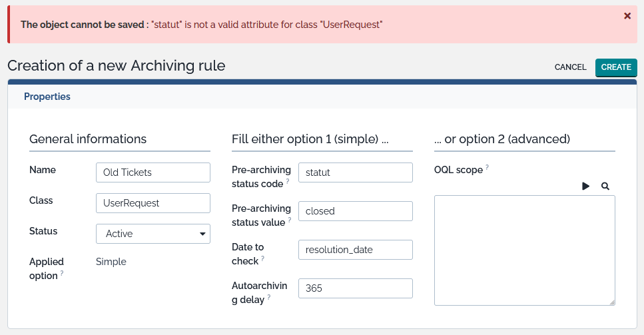644x335 pixels.
Task: Focus the Pre-archiving status code field
Action: [x=356, y=172]
